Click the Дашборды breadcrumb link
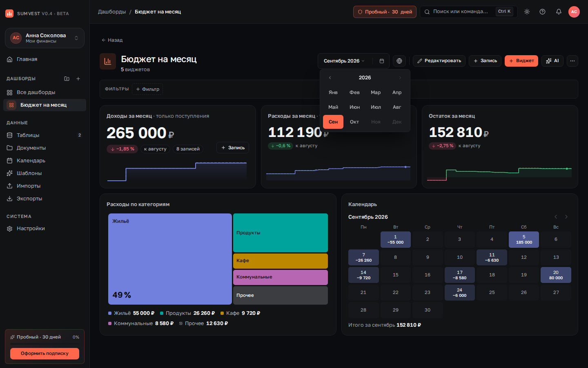588x368 pixels. pos(112,12)
